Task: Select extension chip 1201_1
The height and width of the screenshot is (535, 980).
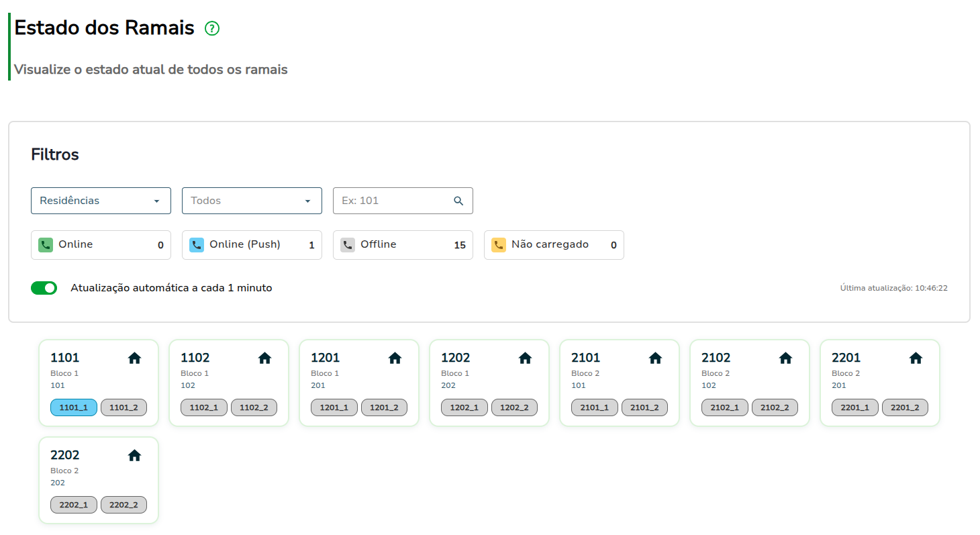Action: click(334, 407)
